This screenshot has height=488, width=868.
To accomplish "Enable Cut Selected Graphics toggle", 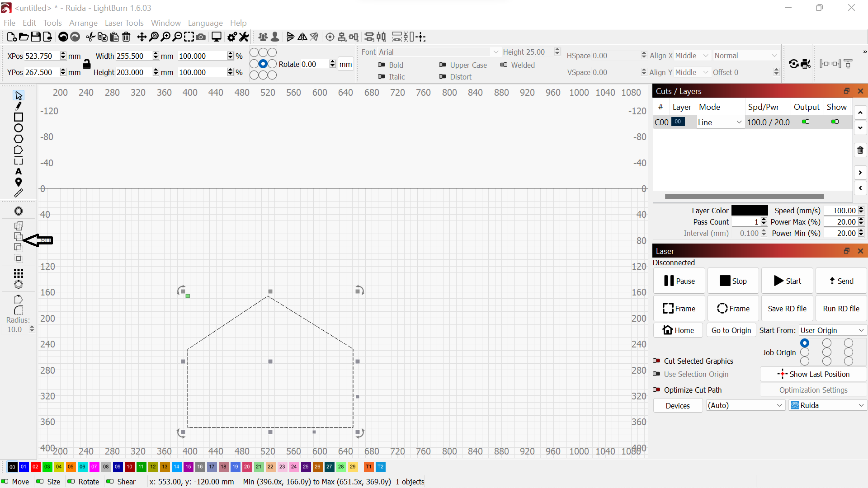I will 656,361.
